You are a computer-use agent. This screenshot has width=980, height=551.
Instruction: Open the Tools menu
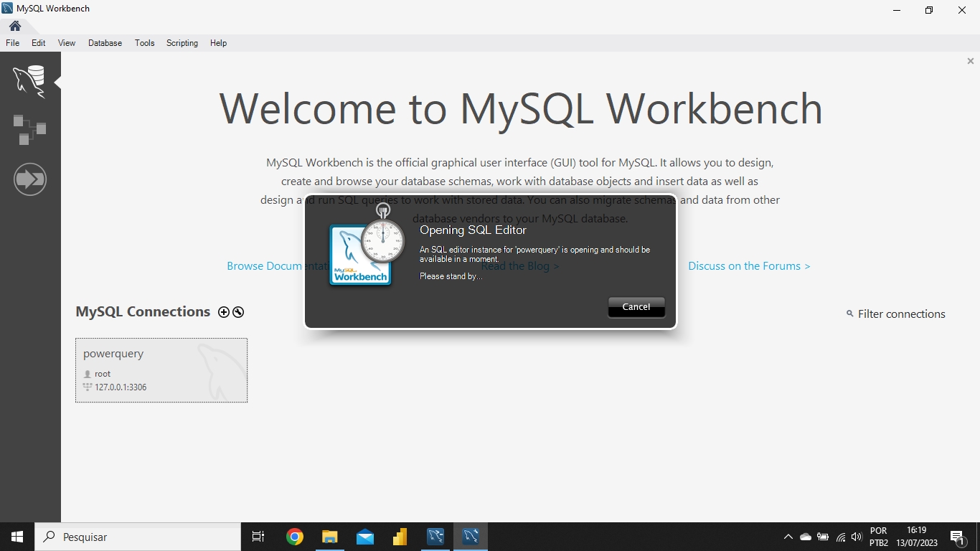(x=145, y=43)
